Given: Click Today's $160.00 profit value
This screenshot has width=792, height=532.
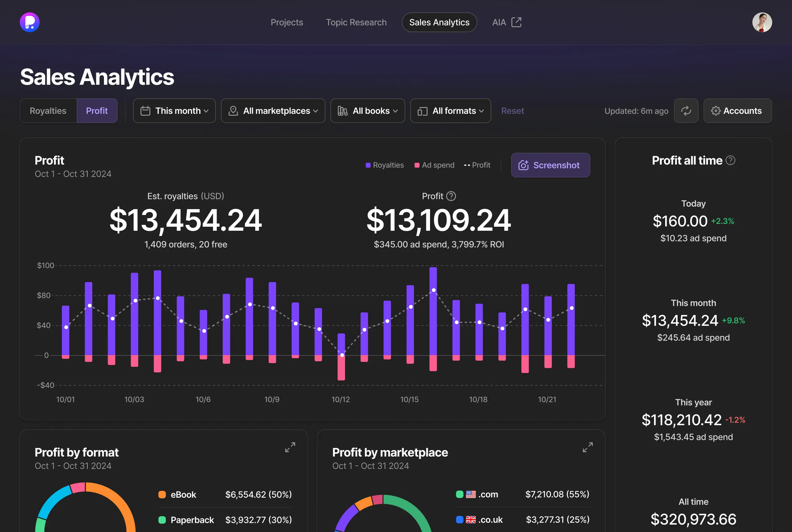Looking at the screenshot, I should click(x=680, y=221).
